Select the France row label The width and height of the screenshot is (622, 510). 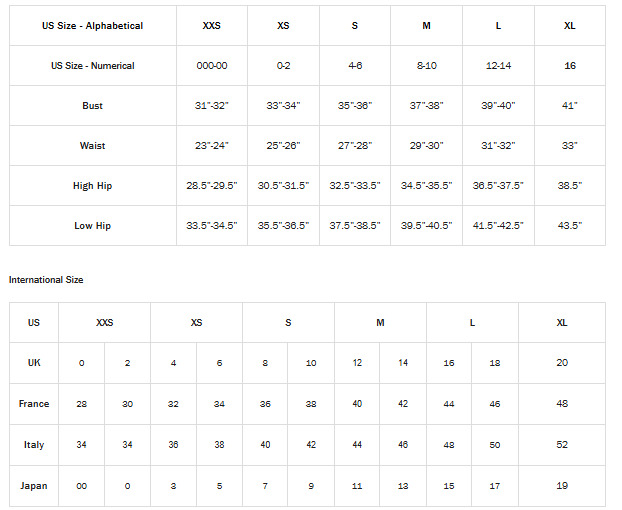tap(34, 404)
